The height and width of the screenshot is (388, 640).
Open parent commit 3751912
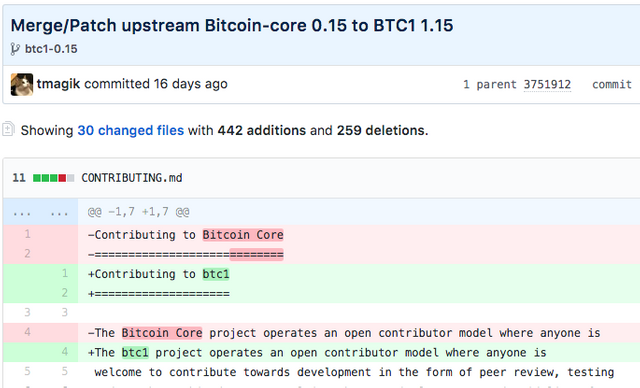[x=547, y=84]
